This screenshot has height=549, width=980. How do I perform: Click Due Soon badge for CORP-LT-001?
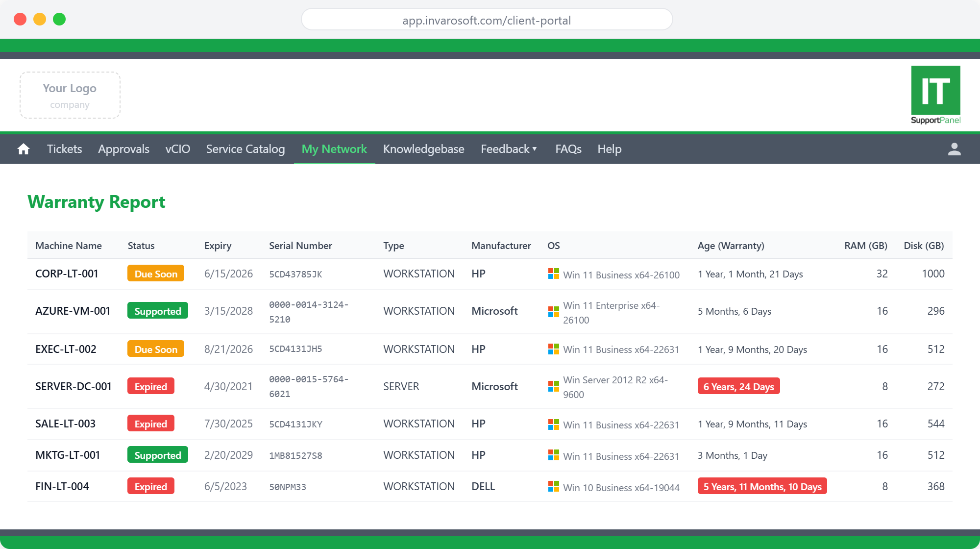[x=156, y=274]
